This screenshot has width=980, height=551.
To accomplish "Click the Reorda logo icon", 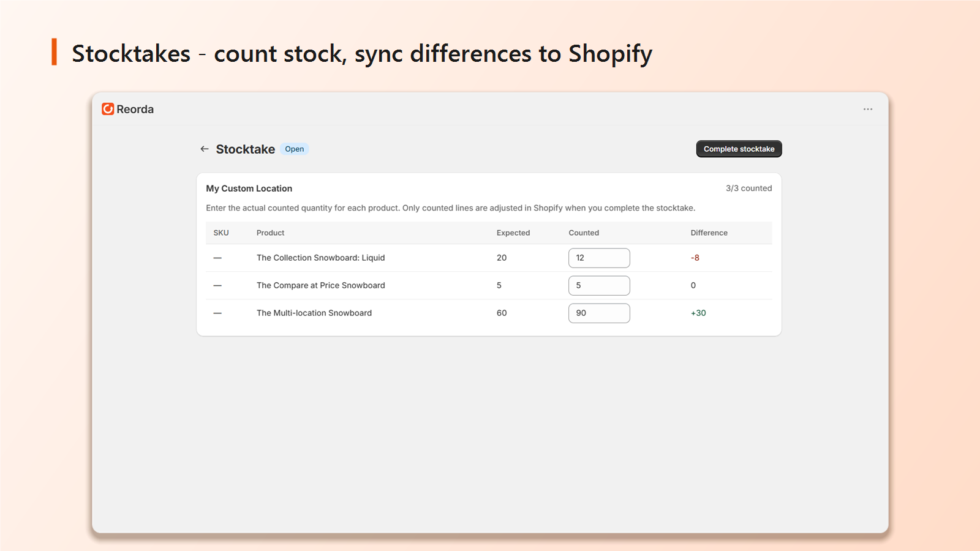I will click(108, 109).
